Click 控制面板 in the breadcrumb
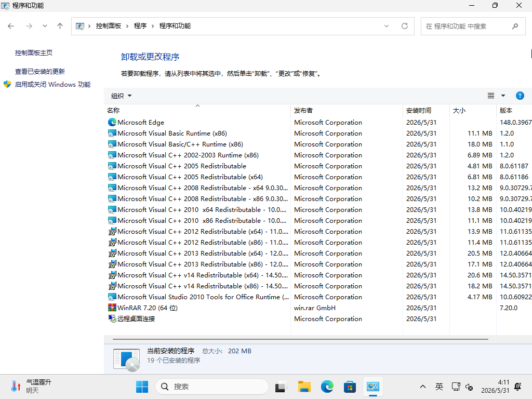This screenshot has width=532, height=399. 109,26
